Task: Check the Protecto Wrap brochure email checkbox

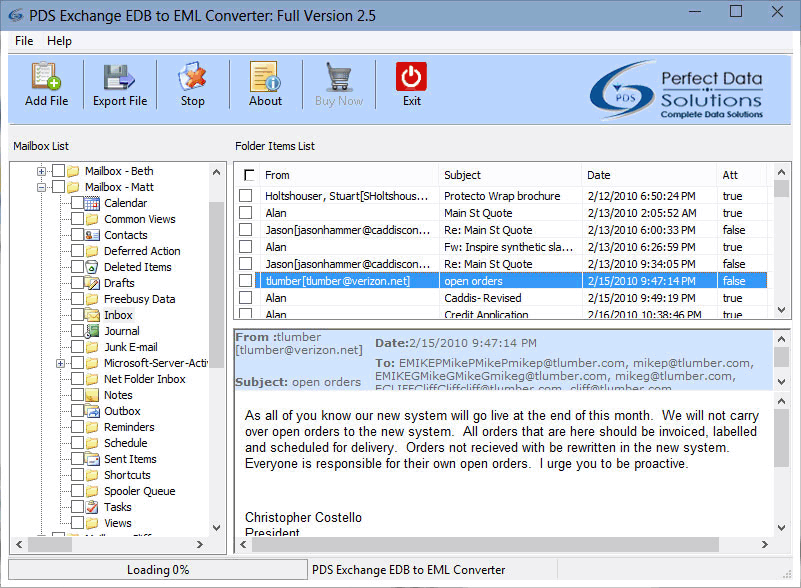Action: (x=246, y=195)
